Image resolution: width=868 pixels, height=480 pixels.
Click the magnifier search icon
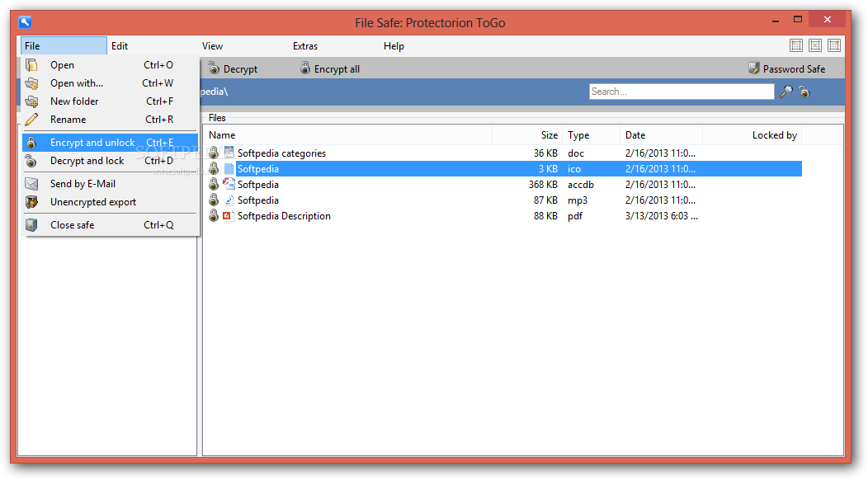(x=786, y=92)
